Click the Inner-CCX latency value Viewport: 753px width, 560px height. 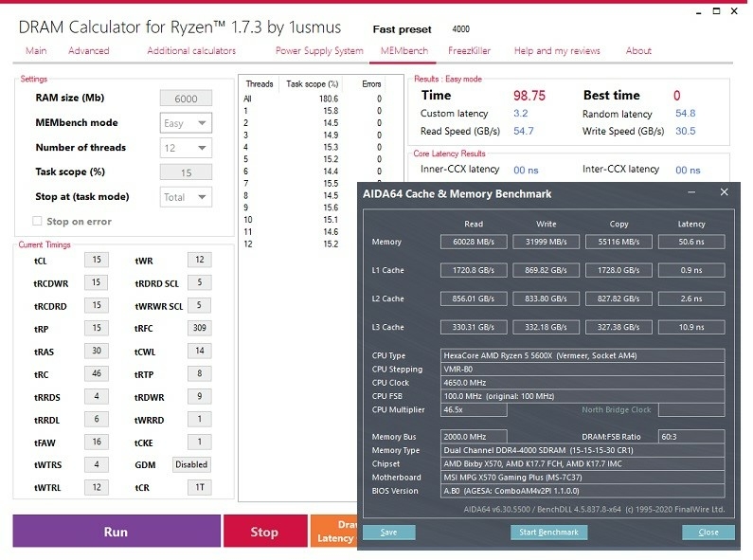pyautogui.click(x=526, y=170)
